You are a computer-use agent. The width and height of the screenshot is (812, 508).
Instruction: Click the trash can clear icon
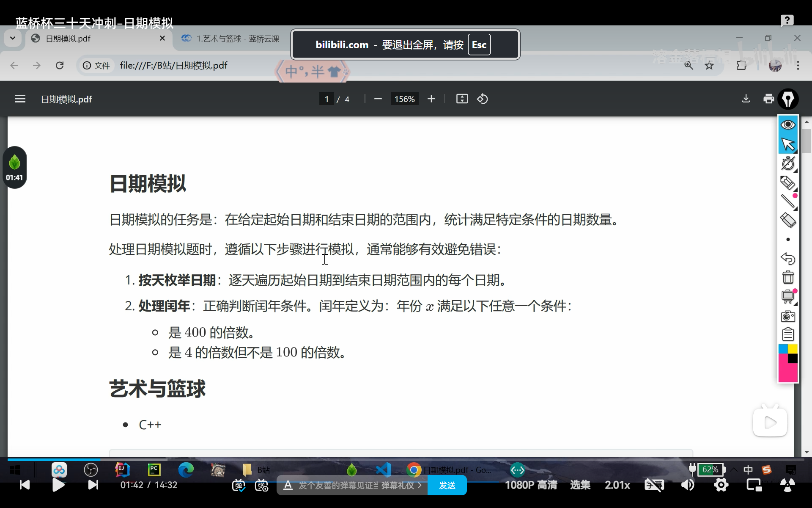tap(788, 278)
